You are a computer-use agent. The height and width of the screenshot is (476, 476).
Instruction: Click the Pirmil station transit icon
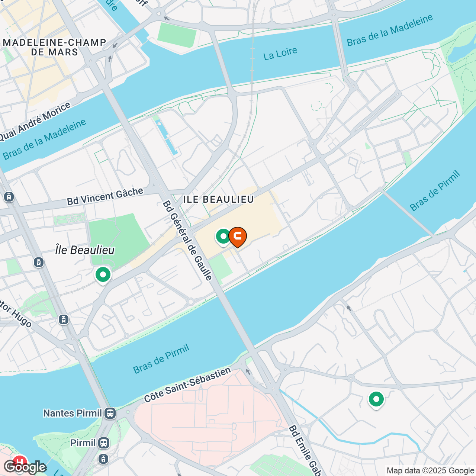[x=103, y=443]
